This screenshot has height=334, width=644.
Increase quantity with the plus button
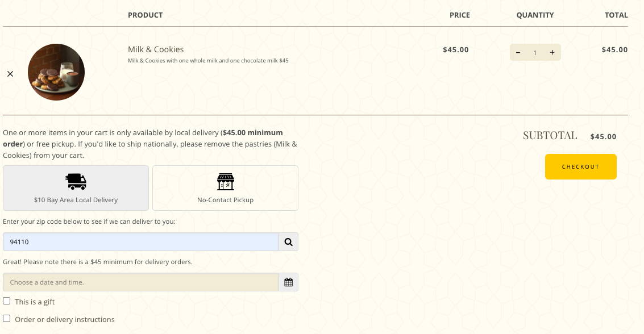coord(552,52)
